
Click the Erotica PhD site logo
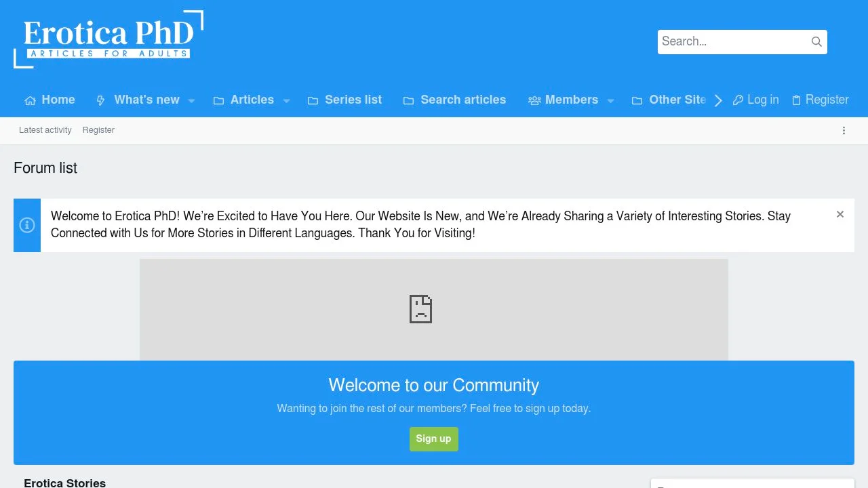point(108,39)
